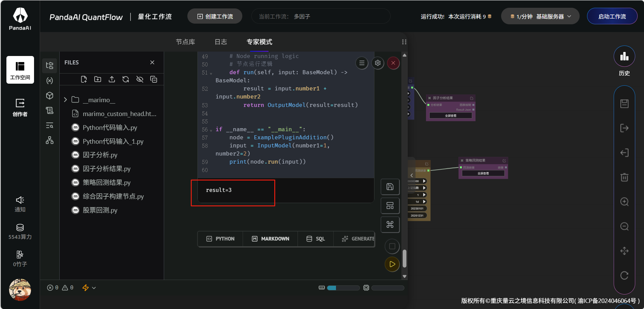644x309 pixels.
Task: Open the 基础服务器 server dropdown
Action: [x=540, y=16]
